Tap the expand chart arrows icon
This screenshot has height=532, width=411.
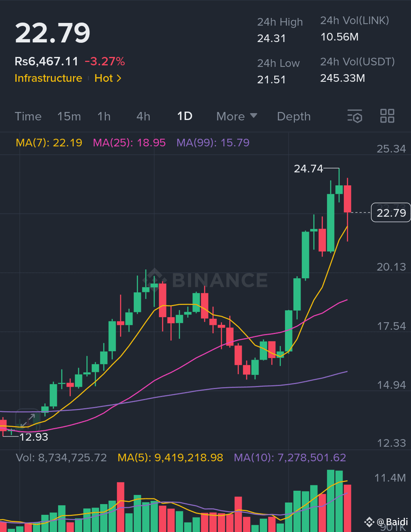27,420
